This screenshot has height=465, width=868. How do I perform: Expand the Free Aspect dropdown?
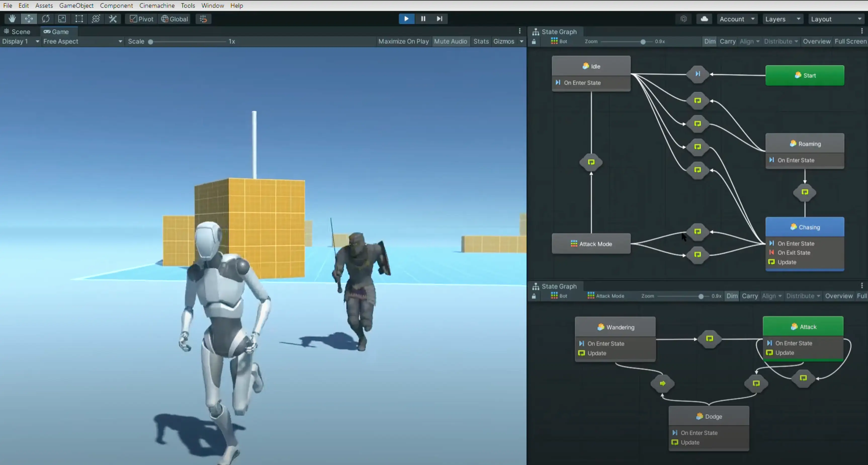(x=82, y=41)
